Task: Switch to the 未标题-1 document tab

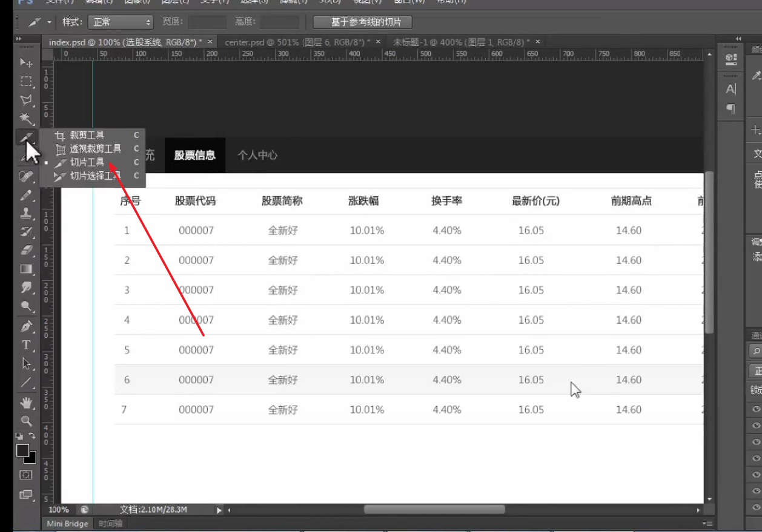Action: click(462, 42)
